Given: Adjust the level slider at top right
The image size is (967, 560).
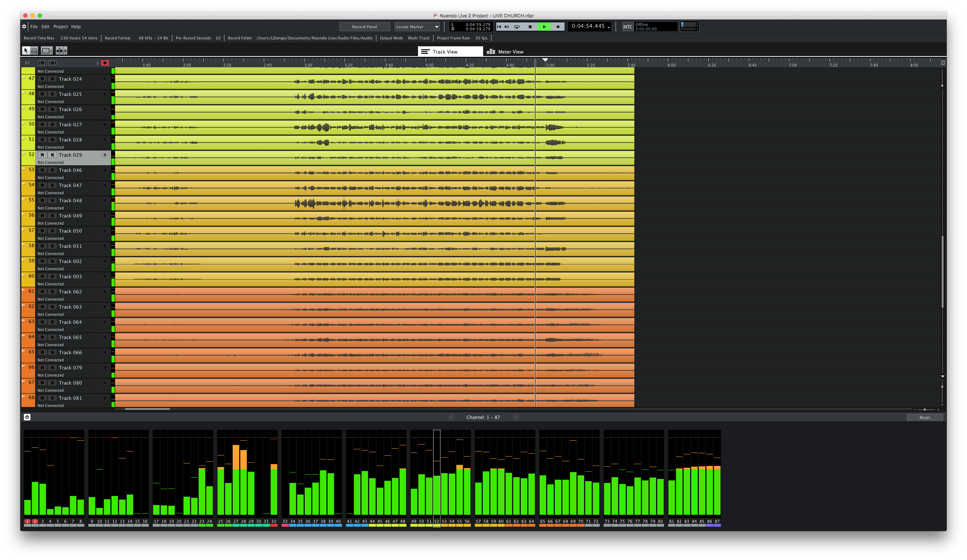Looking at the screenshot, I should tap(689, 26).
